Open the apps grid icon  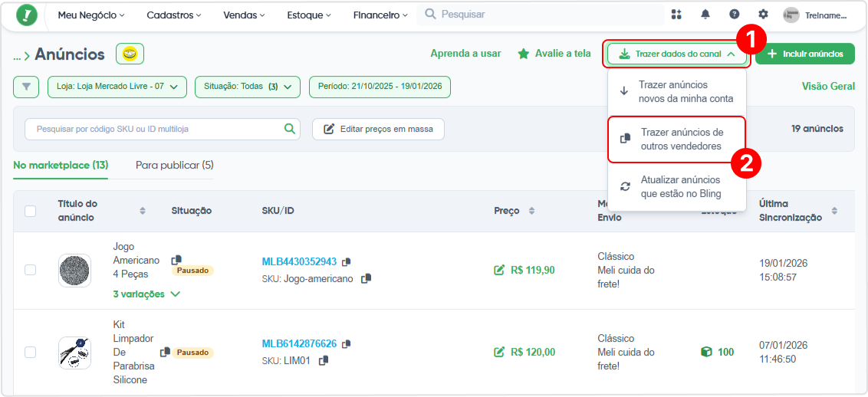coord(676,15)
